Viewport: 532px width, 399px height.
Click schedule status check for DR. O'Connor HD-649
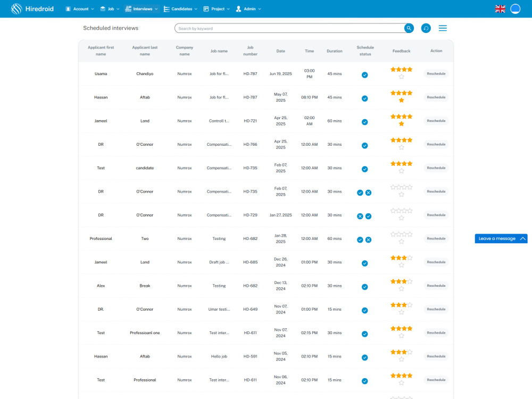click(365, 311)
